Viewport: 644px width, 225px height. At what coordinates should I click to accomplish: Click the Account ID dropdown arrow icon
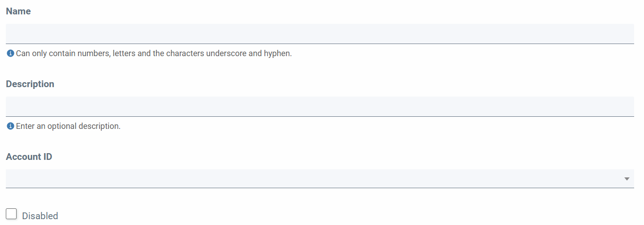[627, 179]
